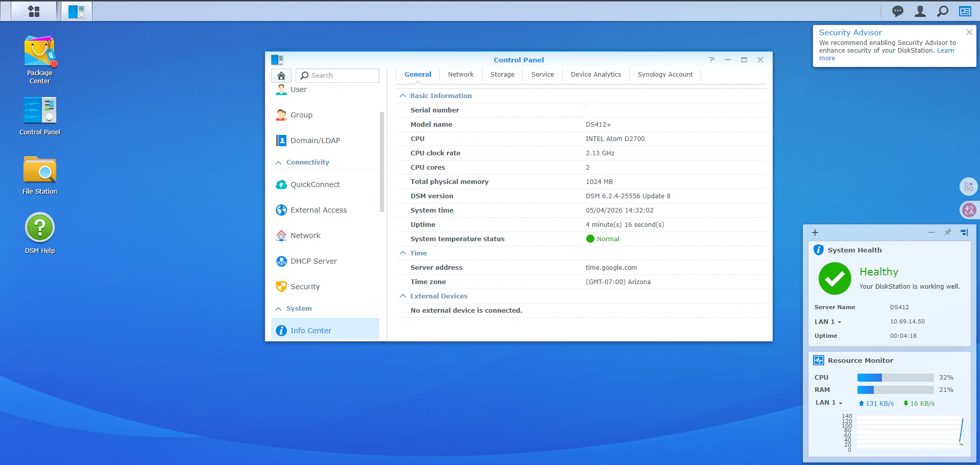The height and width of the screenshot is (465, 980).
Task: Switch to the Synology Account tab
Action: (665, 75)
